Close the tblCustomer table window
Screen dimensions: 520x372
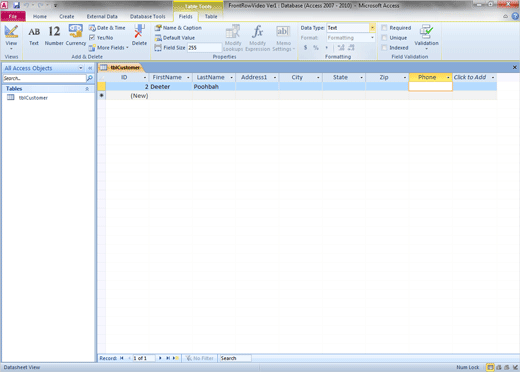515,68
